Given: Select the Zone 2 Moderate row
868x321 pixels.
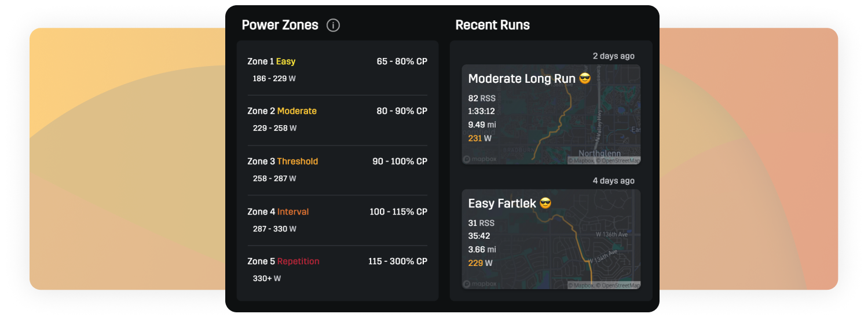Looking at the screenshot, I should click(337, 119).
